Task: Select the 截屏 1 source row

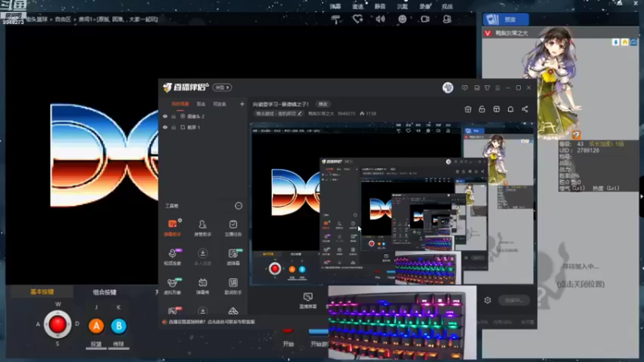Action: tap(204, 128)
